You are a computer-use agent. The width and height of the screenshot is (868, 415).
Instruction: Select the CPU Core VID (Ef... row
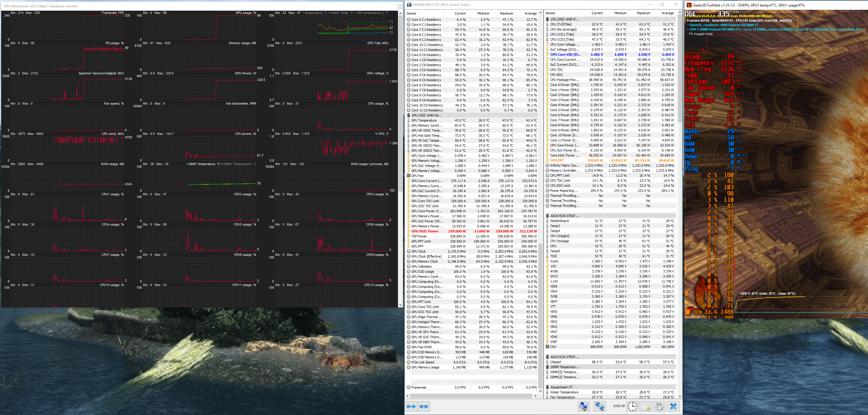tap(610, 55)
